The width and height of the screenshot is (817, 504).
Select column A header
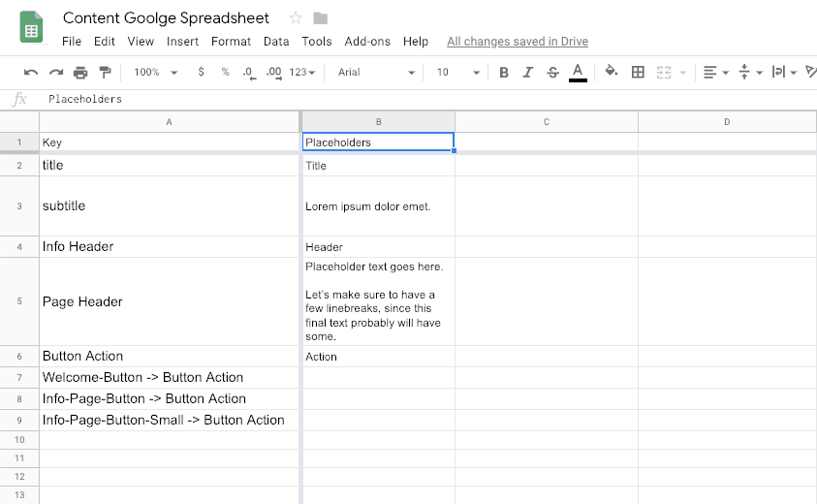169,122
